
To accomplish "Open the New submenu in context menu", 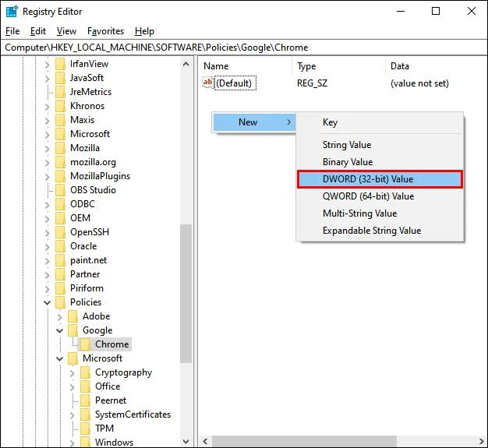I will pyautogui.click(x=254, y=122).
